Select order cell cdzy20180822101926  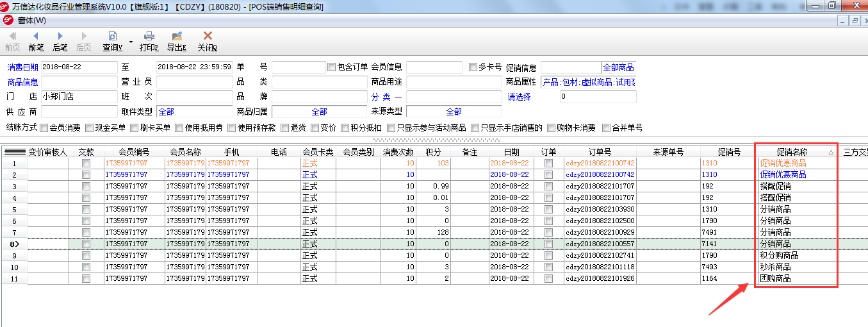click(x=600, y=279)
